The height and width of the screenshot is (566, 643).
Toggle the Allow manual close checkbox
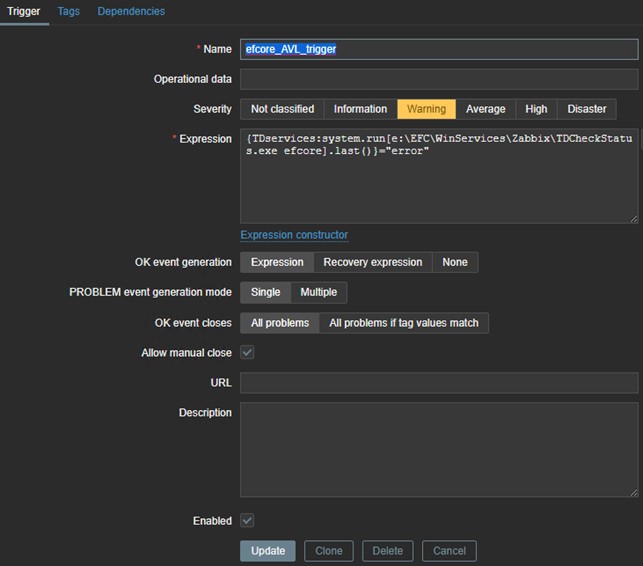tap(247, 353)
